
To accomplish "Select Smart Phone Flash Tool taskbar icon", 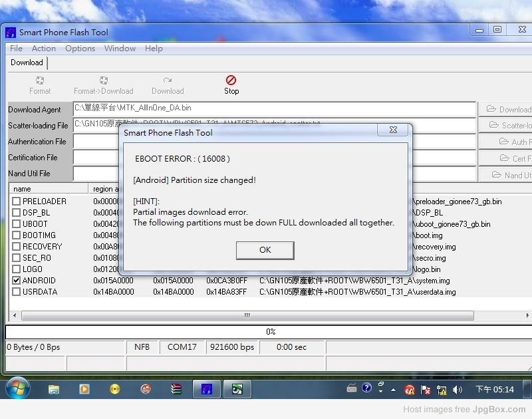I will (x=206, y=389).
